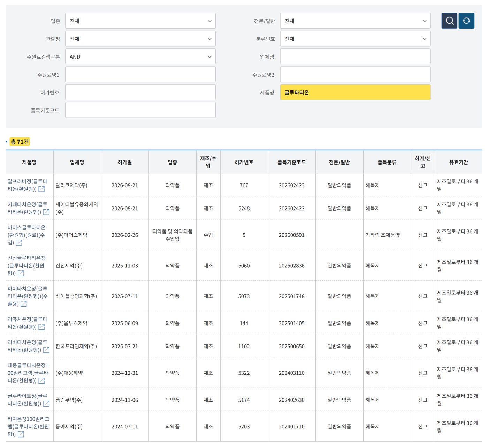This screenshot has height=448, width=488.
Task: Open external link icon for 리버타치온정
Action: 46,350
